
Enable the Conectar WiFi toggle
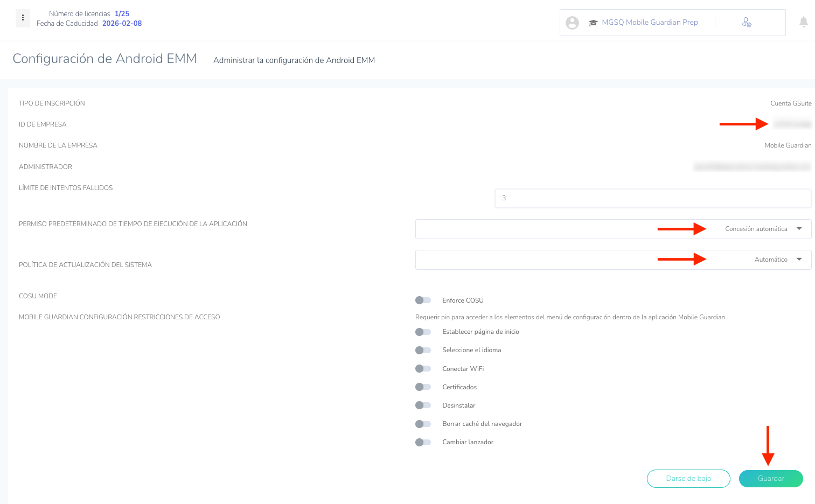pos(423,369)
